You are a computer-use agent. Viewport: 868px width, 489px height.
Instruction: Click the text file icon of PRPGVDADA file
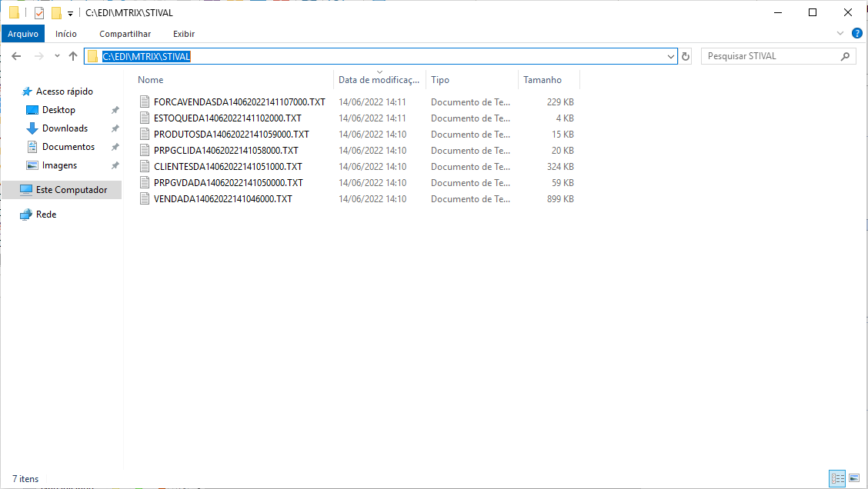(145, 182)
